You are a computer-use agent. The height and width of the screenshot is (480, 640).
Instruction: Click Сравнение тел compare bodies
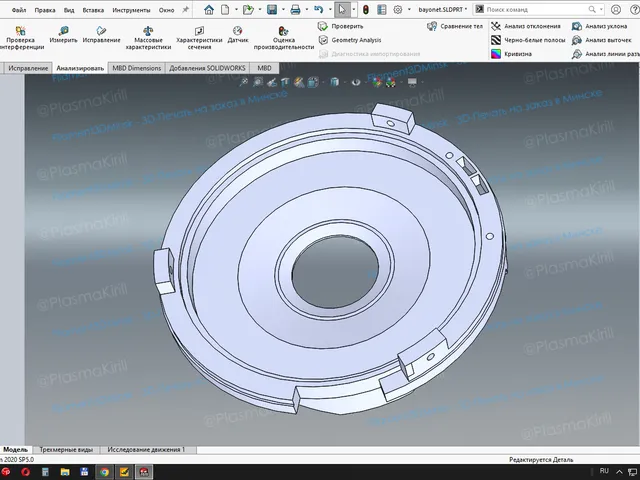[x=455, y=26]
